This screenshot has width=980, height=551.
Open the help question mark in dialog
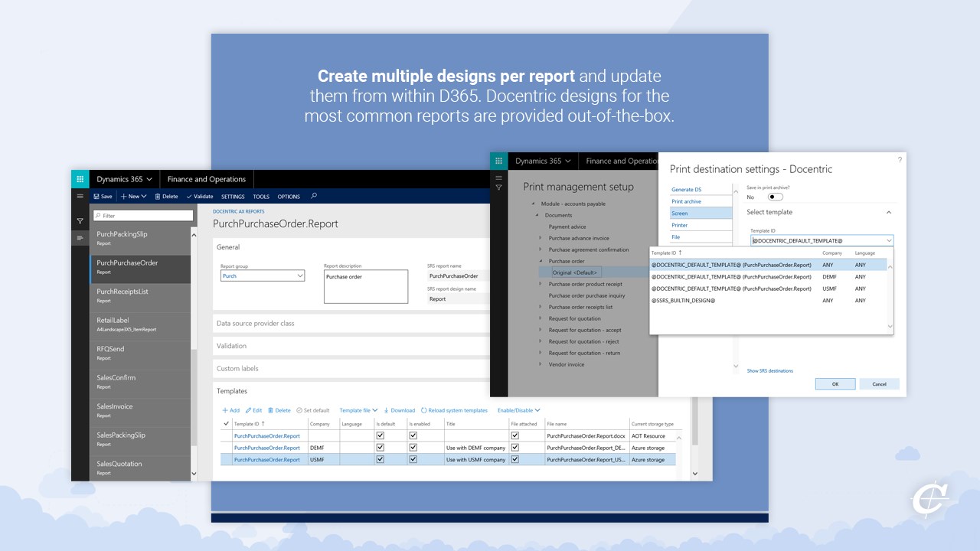click(900, 159)
